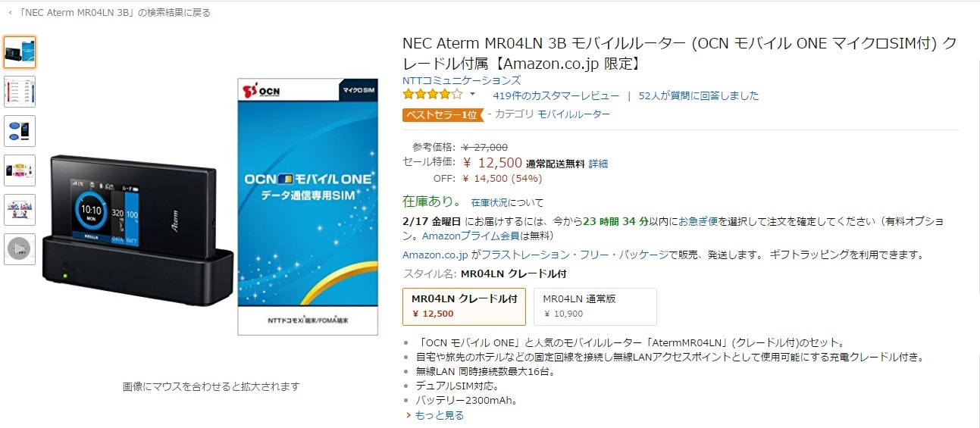980x428 pixels.
Task: Click the star rating icons
Action: coord(432,95)
